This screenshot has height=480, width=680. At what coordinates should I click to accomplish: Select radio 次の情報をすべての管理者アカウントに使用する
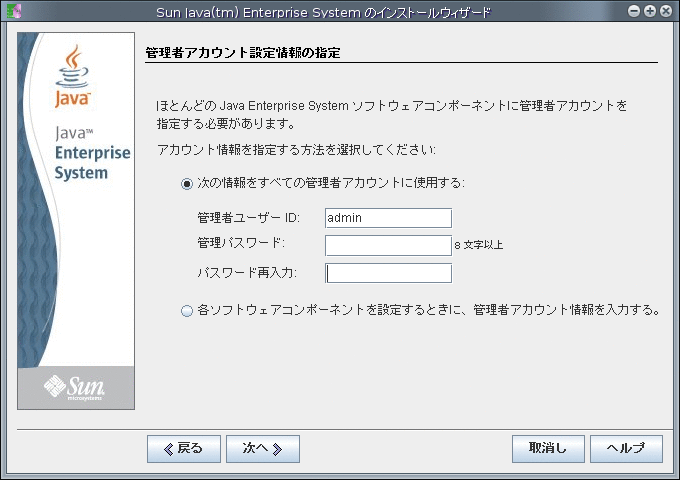pyautogui.click(x=187, y=184)
